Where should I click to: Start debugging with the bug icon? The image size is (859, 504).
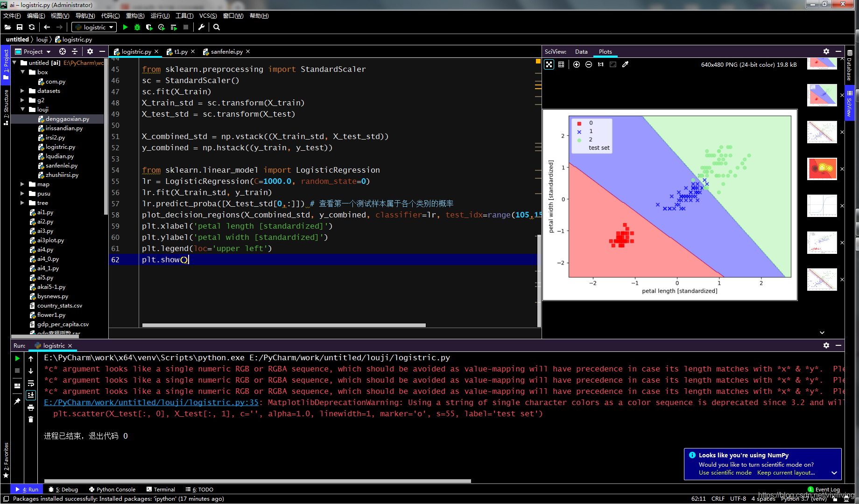coord(137,27)
